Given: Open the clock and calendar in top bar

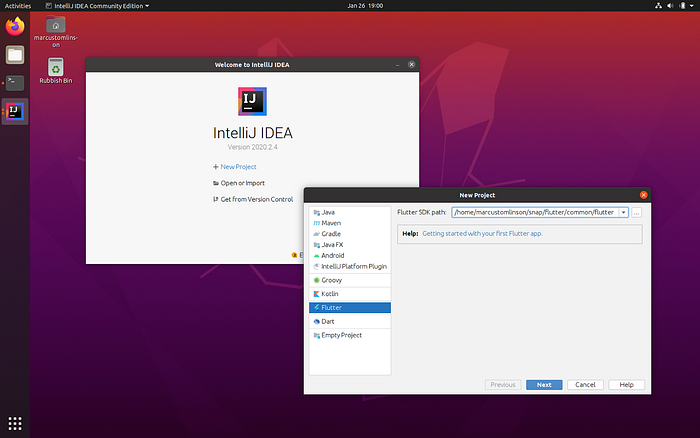Looking at the screenshot, I should click(365, 6).
